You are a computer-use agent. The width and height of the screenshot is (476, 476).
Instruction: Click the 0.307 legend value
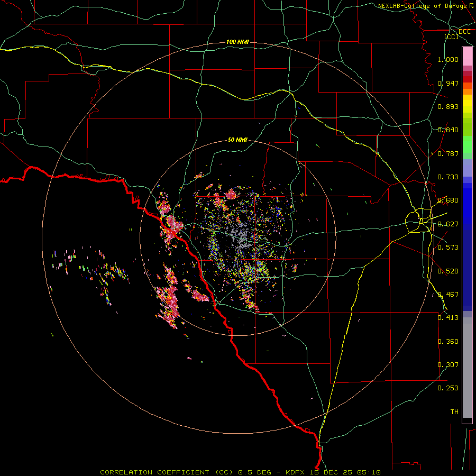tap(448, 365)
